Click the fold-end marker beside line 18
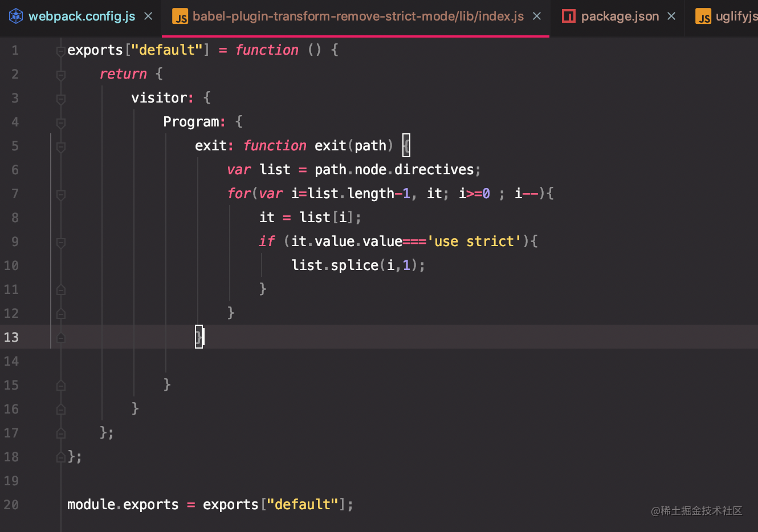Screen dimensions: 758x532 (60, 456)
